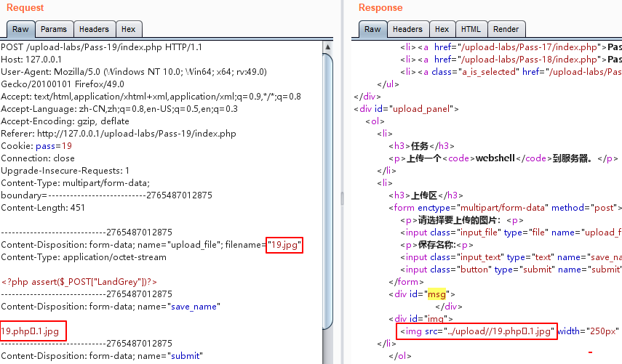Image resolution: width=622 pixels, height=364 pixels.
Task: Click request scrollbar up arrow
Action: [327, 46]
